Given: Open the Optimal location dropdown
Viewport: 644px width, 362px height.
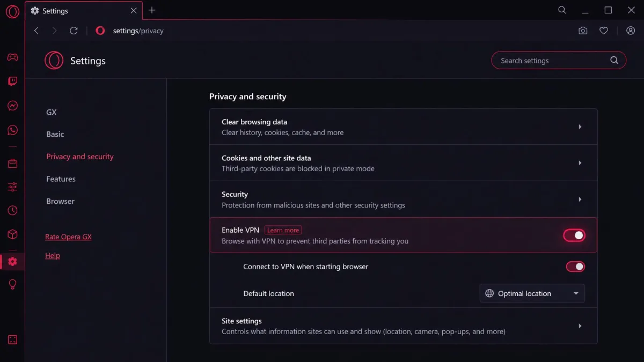Looking at the screenshot, I should pyautogui.click(x=532, y=293).
